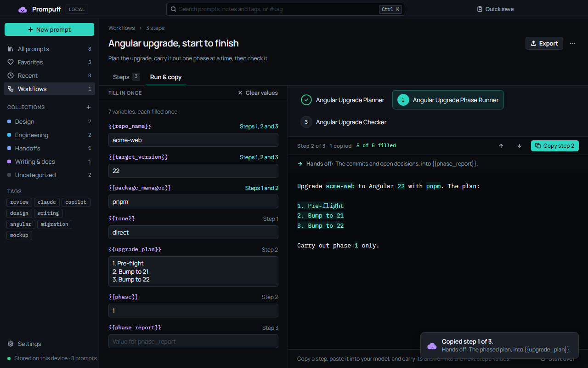Export the workflow
This screenshot has width=588, height=368.
[x=544, y=43]
